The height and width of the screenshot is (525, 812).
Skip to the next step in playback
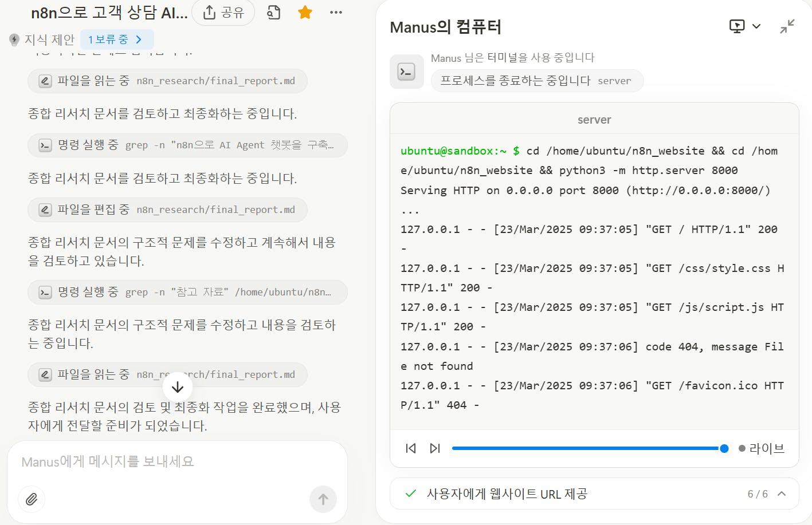pos(435,448)
